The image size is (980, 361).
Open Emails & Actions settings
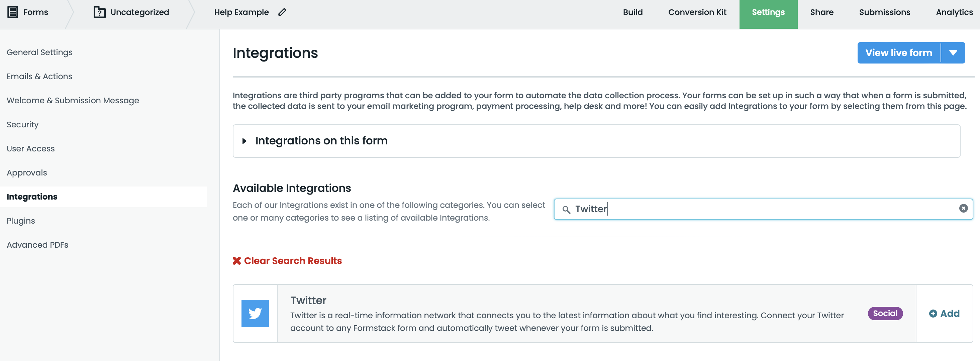click(39, 77)
